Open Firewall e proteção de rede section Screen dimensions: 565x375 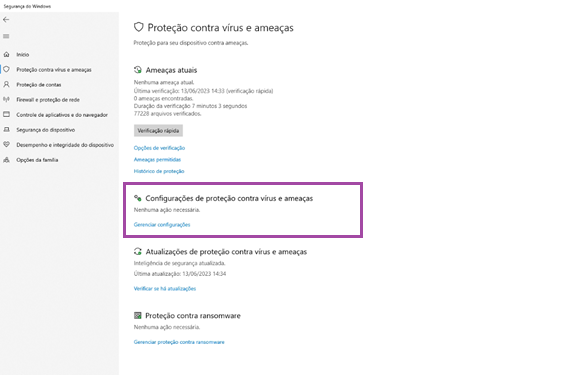pyautogui.click(x=48, y=100)
